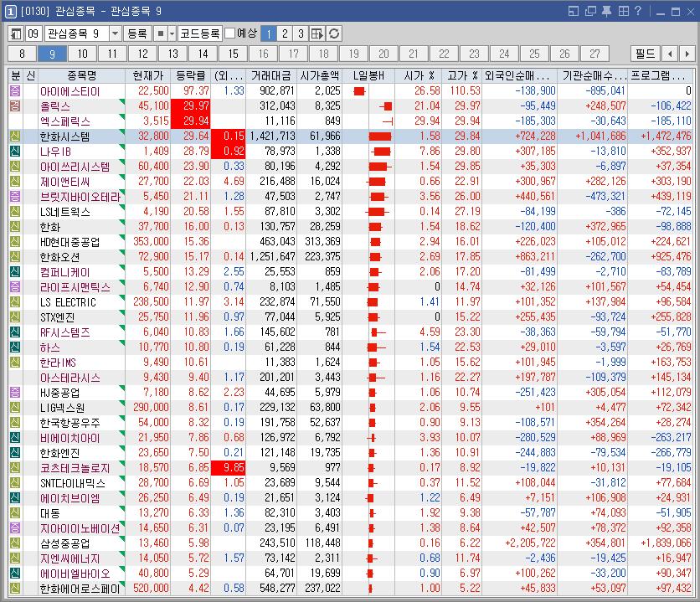Select the 엑스페릭스 stock row name

(x=65, y=121)
